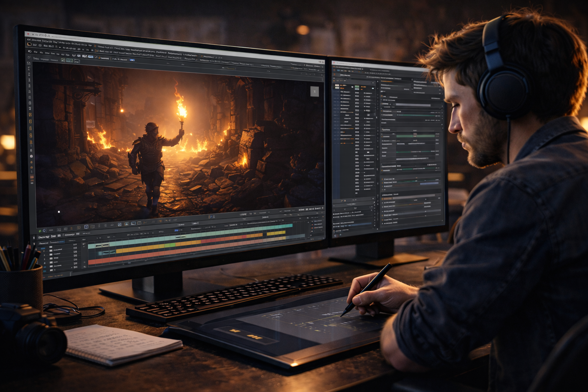Click the blue-outlined square icon under the preview
Image resolution: width=588 pixels, height=392 pixels.
click(x=86, y=227)
